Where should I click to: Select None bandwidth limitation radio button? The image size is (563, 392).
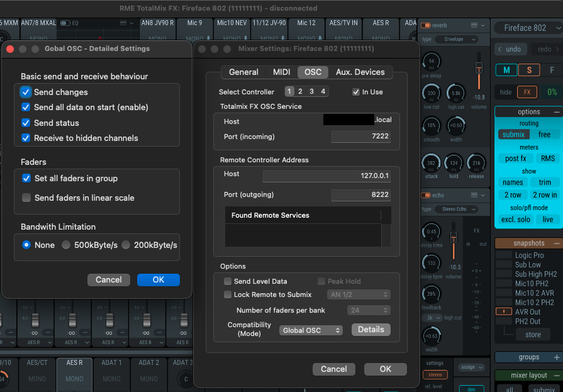coord(26,245)
